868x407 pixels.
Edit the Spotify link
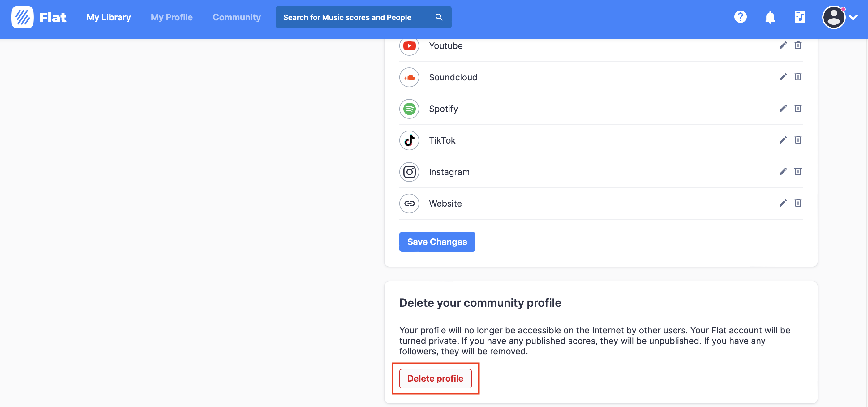(x=784, y=108)
